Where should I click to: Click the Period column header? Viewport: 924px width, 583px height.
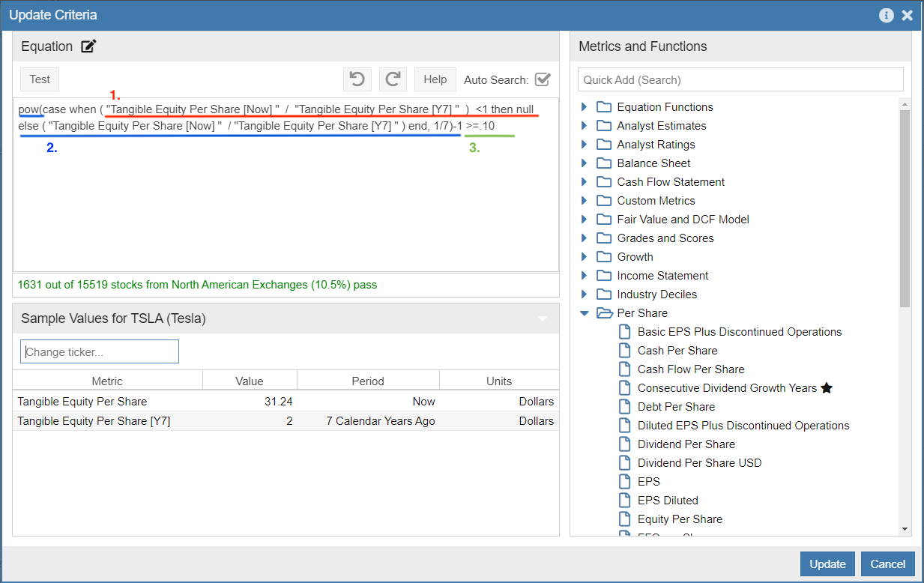coord(368,381)
